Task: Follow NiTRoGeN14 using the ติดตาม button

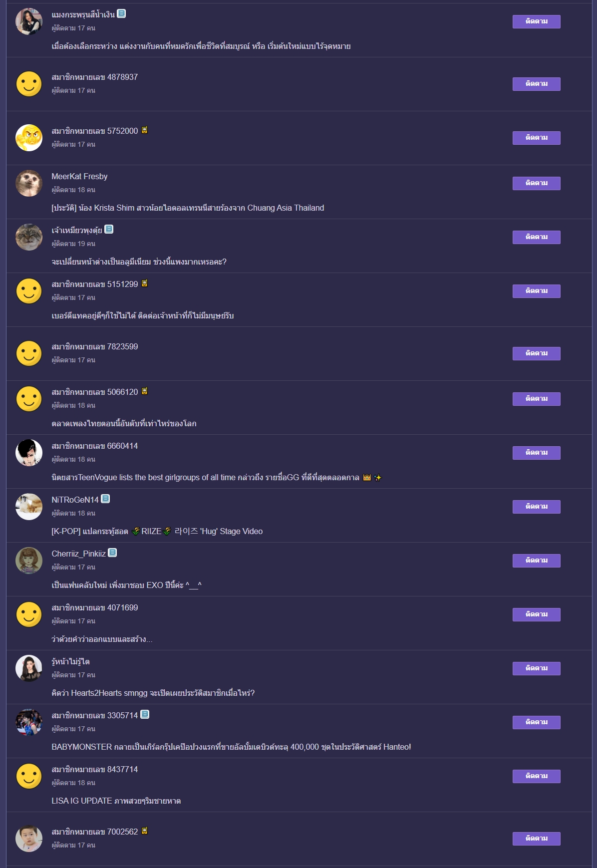Action: 536,507
